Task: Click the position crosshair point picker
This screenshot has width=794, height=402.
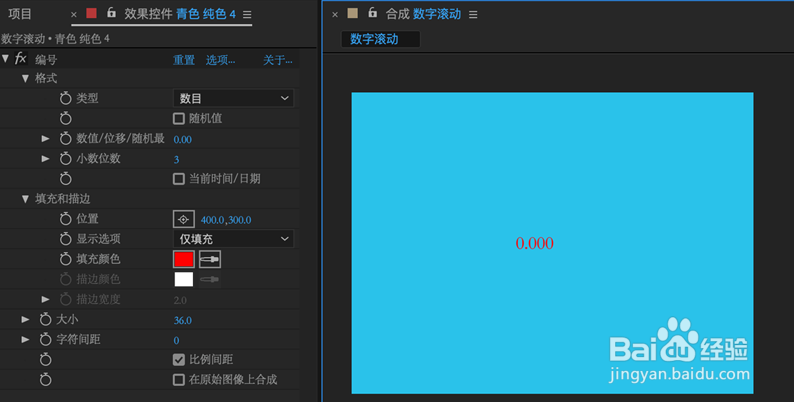Action: click(183, 219)
